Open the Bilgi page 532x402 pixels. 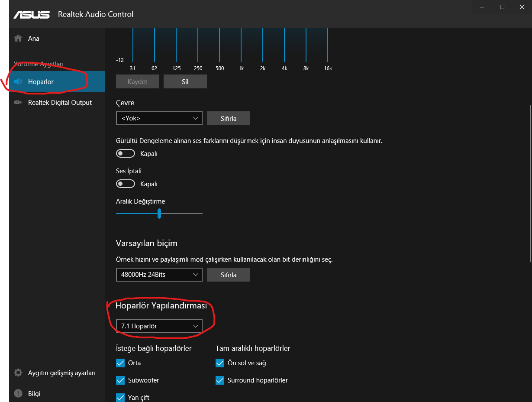[57, 394]
